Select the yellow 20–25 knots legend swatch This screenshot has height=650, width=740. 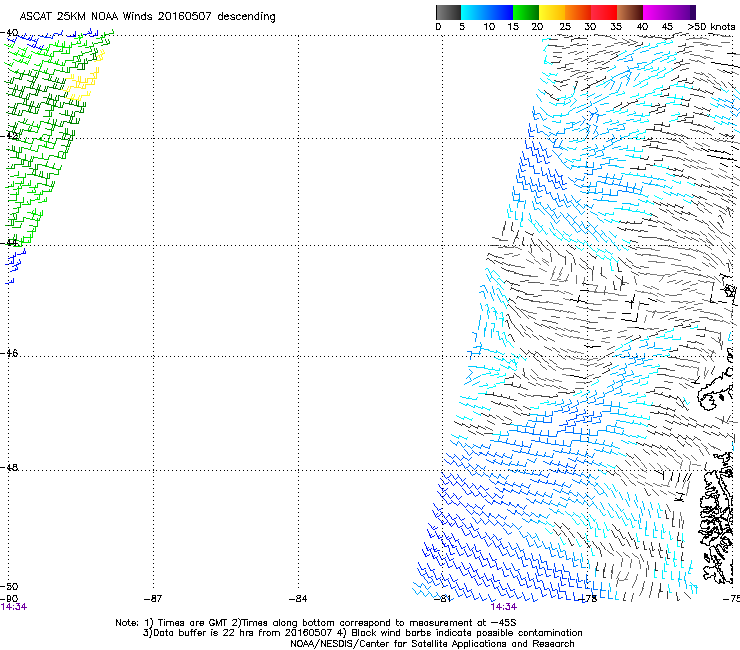(x=552, y=12)
